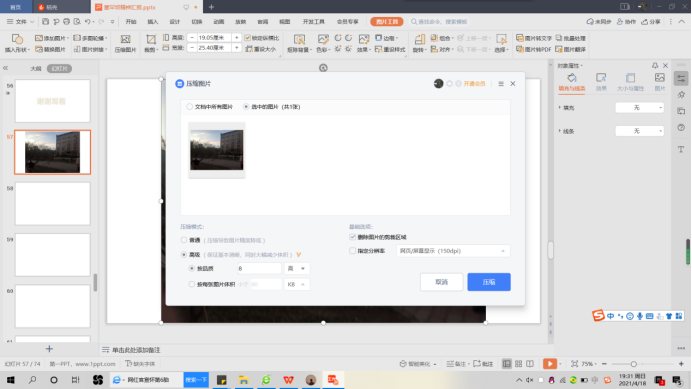This screenshot has height=389, width=692.
Task: Open the 插入 ribbon tab
Action: coord(153,22)
